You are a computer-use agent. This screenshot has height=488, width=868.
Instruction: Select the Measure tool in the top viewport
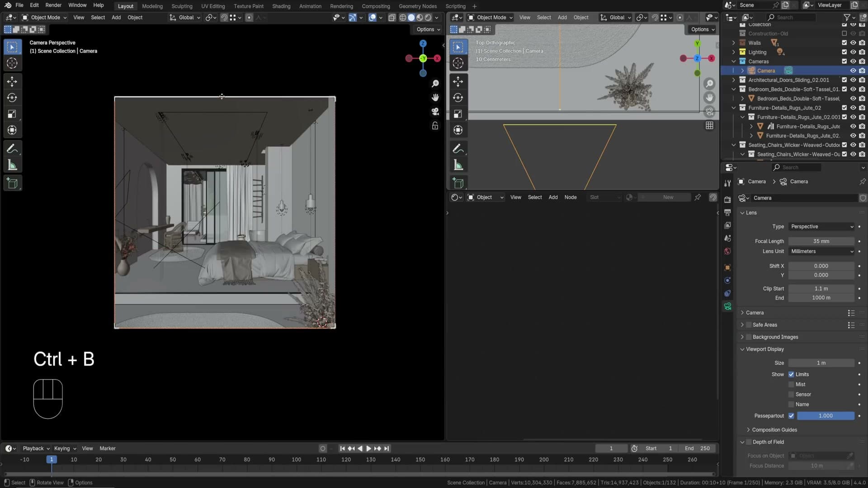point(458,165)
